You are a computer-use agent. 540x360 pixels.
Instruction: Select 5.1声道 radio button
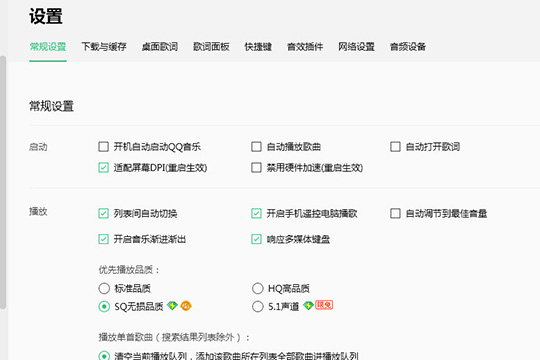258,307
